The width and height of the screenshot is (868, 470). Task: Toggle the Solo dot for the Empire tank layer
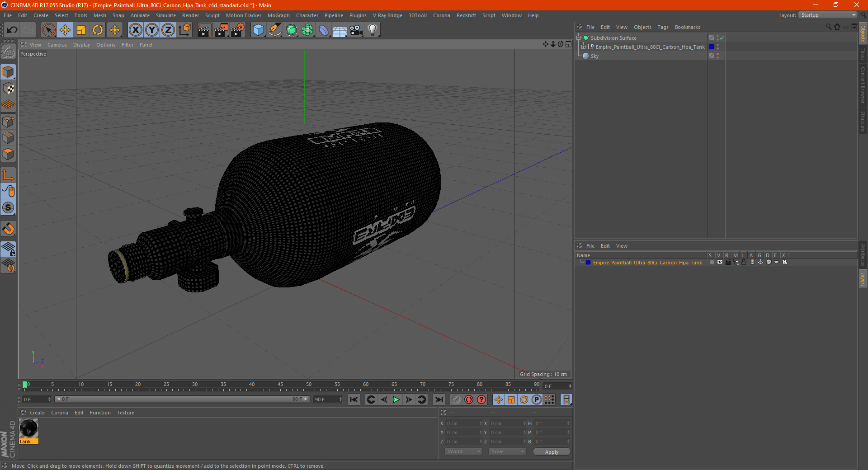712,262
